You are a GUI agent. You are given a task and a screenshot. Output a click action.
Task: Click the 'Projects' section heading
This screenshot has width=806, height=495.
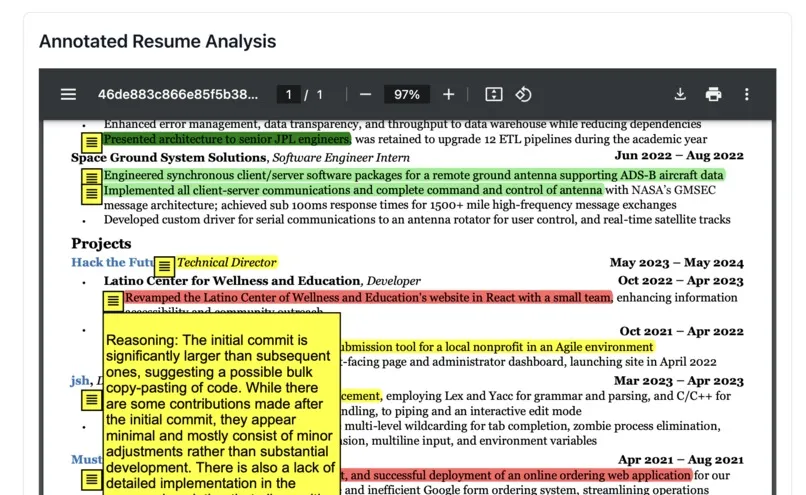point(101,244)
